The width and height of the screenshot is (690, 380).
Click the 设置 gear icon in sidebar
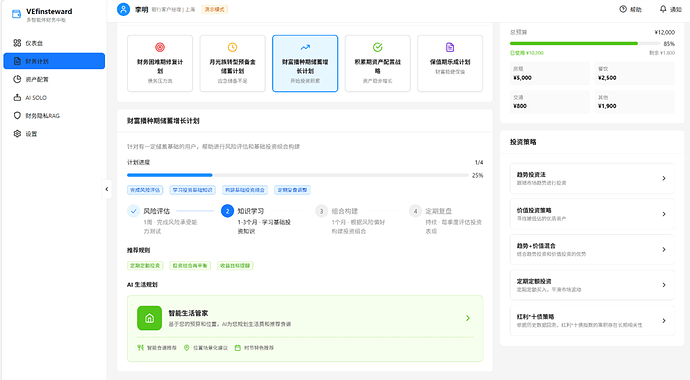(x=17, y=133)
